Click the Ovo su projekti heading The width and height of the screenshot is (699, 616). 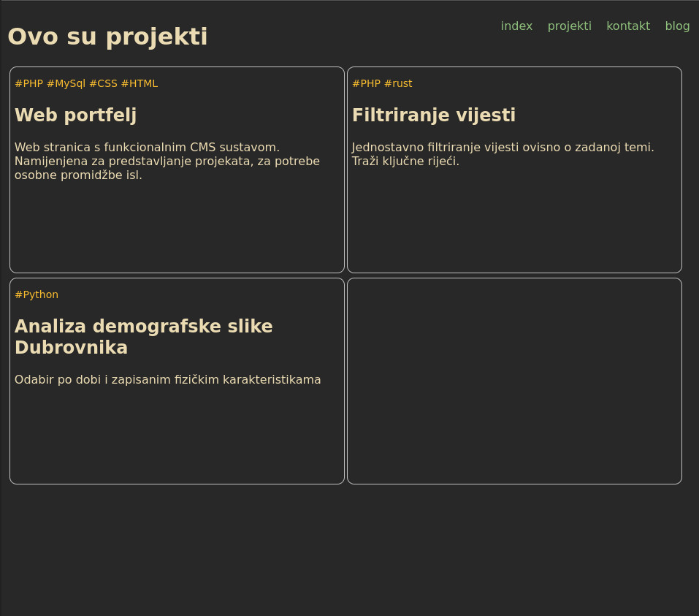coord(107,36)
